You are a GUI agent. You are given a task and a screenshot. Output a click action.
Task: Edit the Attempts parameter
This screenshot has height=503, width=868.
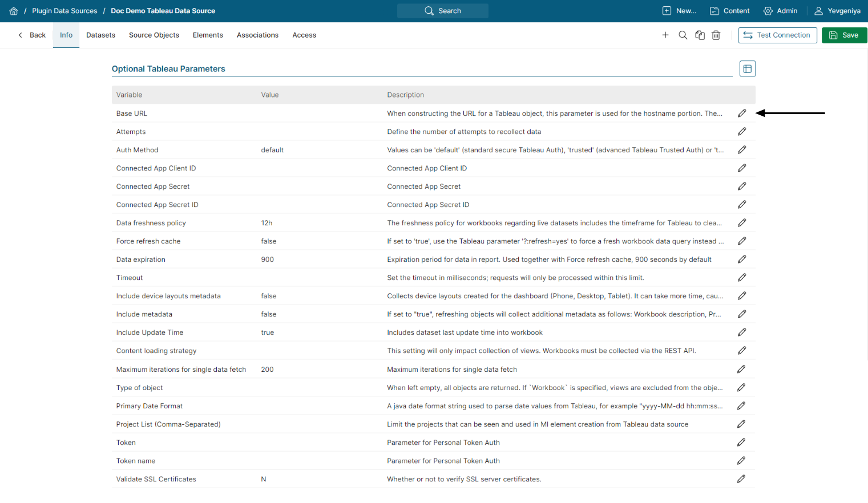click(742, 132)
